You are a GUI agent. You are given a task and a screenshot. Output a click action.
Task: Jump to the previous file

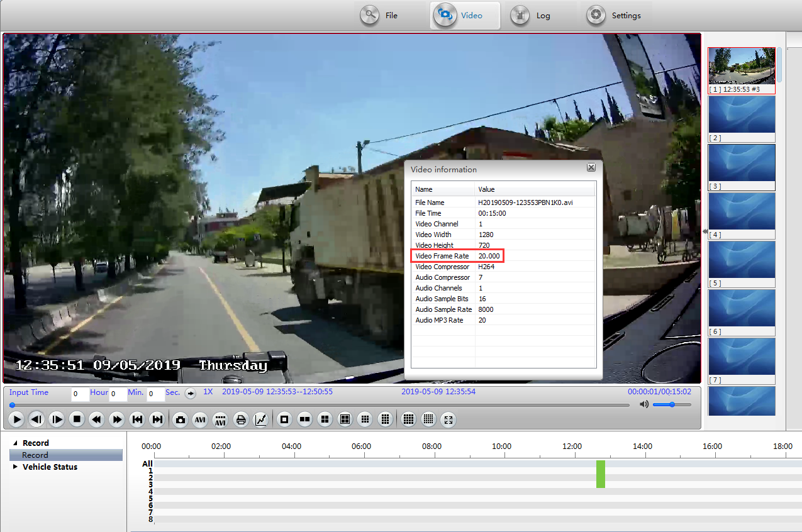(x=136, y=419)
